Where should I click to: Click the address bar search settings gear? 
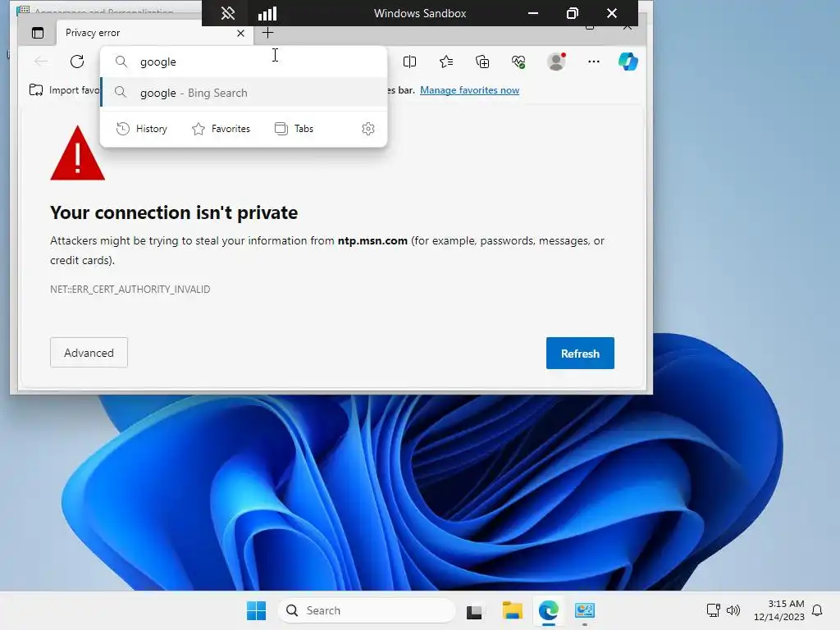pos(368,129)
